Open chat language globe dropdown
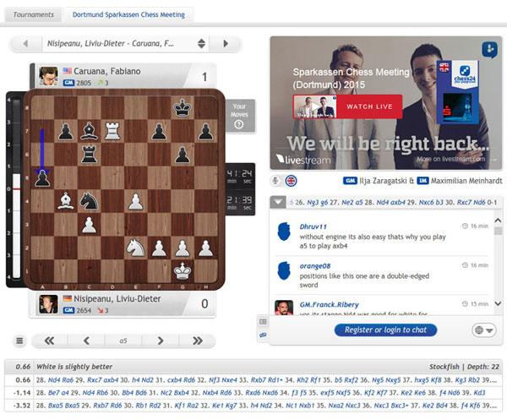 pos(483,330)
